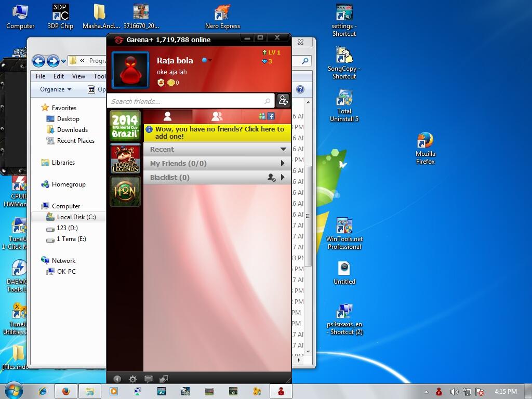Image resolution: width=532 pixels, height=399 pixels.
Task: Open Firefox from the taskbar
Action: click(x=66, y=391)
